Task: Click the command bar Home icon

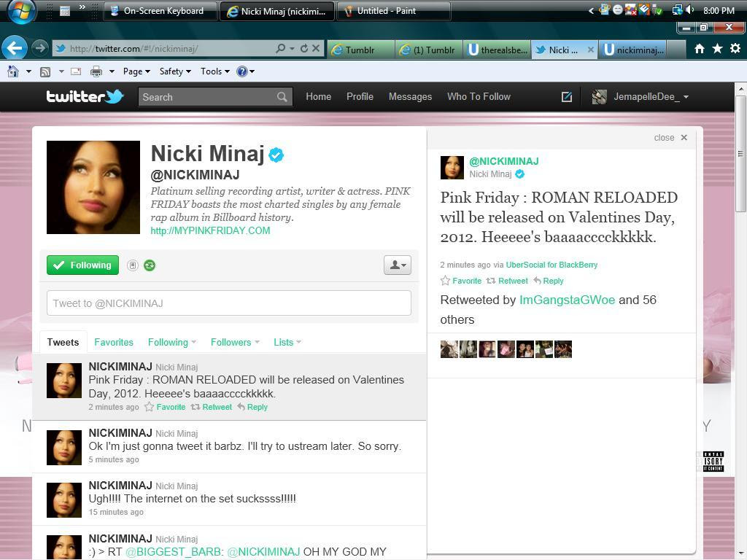Action: [x=13, y=71]
